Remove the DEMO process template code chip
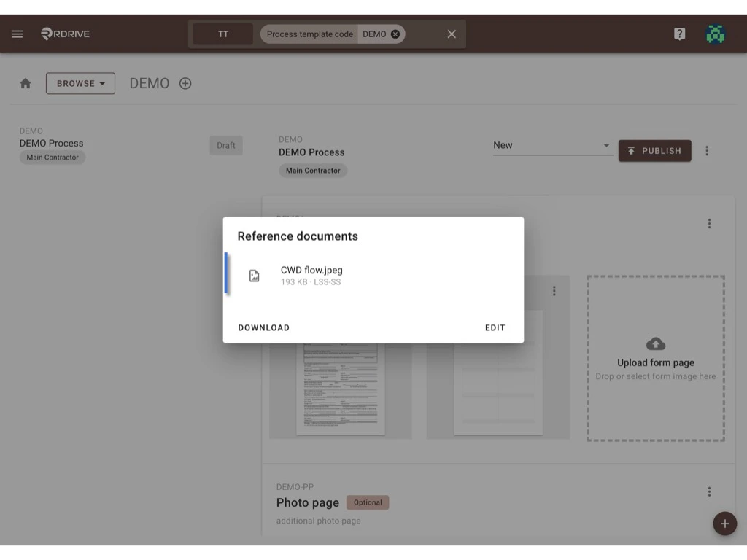The image size is (747, 560). (394, 34)
